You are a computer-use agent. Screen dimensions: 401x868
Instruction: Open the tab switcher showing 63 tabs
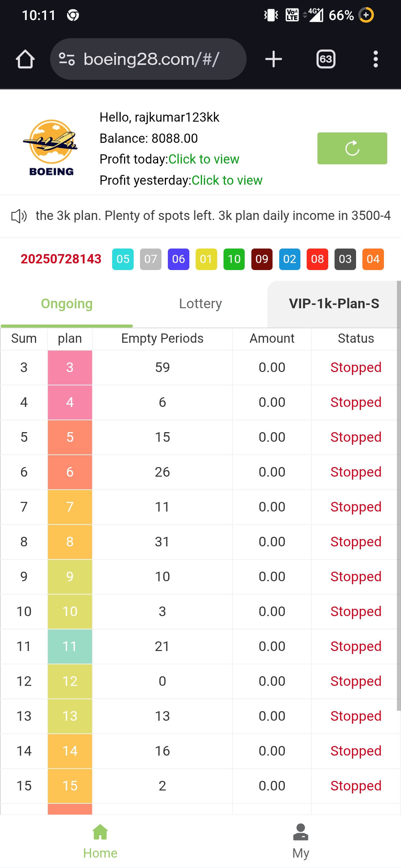pos(326,59)
